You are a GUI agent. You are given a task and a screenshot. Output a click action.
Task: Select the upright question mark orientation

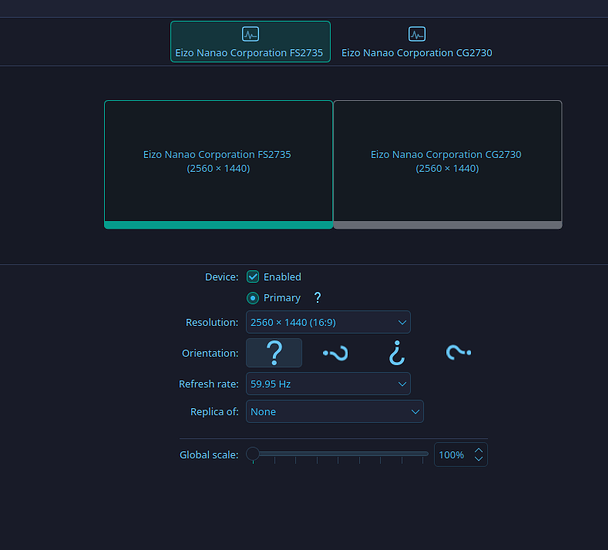tap(273, 353)
